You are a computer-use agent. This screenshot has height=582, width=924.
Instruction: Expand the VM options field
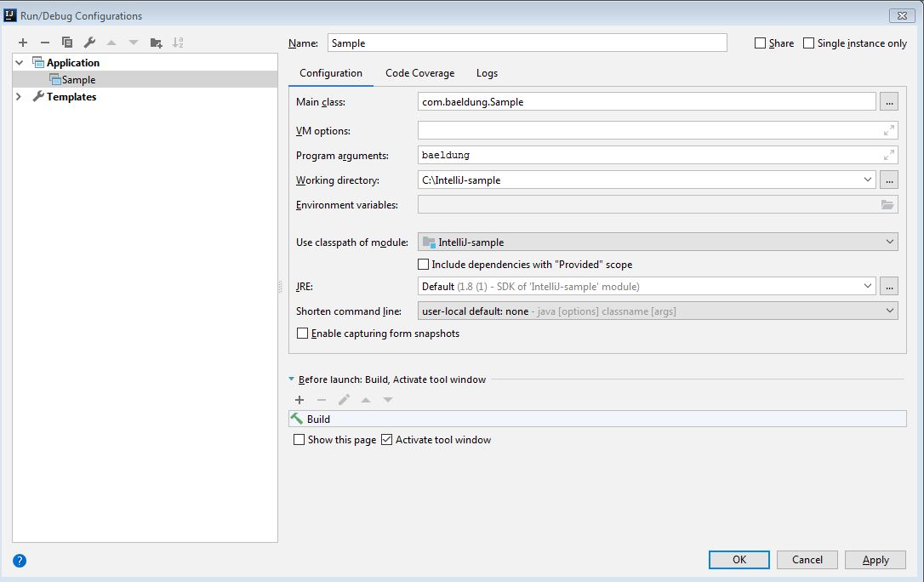click(x=888, y=131)
